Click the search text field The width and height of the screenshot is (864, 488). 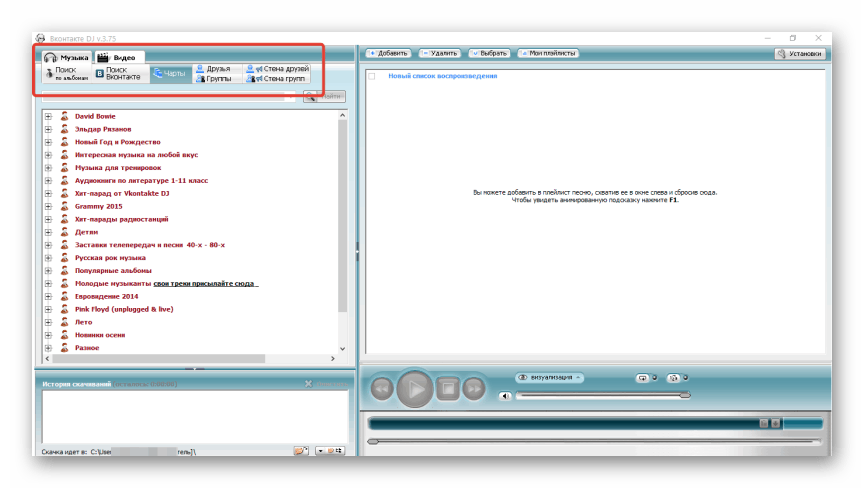pyautogui.click(x=169, y=96)
